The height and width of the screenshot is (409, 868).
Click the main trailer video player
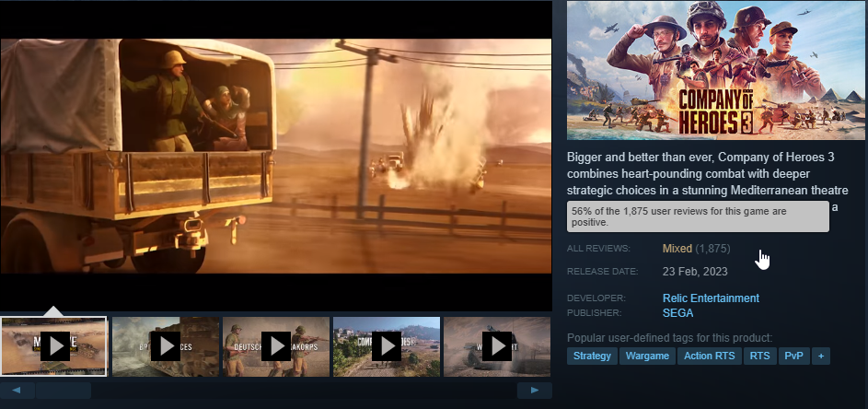click(275, 156)
